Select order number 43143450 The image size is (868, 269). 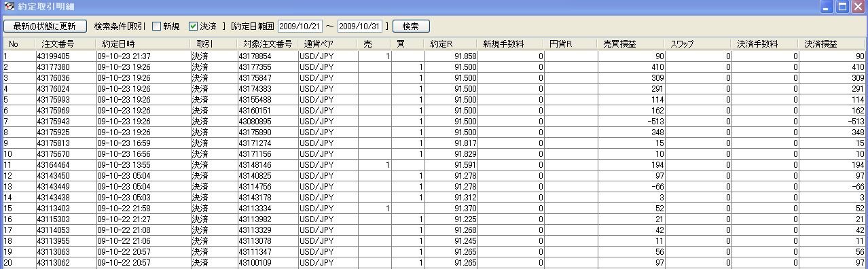(x=54, y=176)
